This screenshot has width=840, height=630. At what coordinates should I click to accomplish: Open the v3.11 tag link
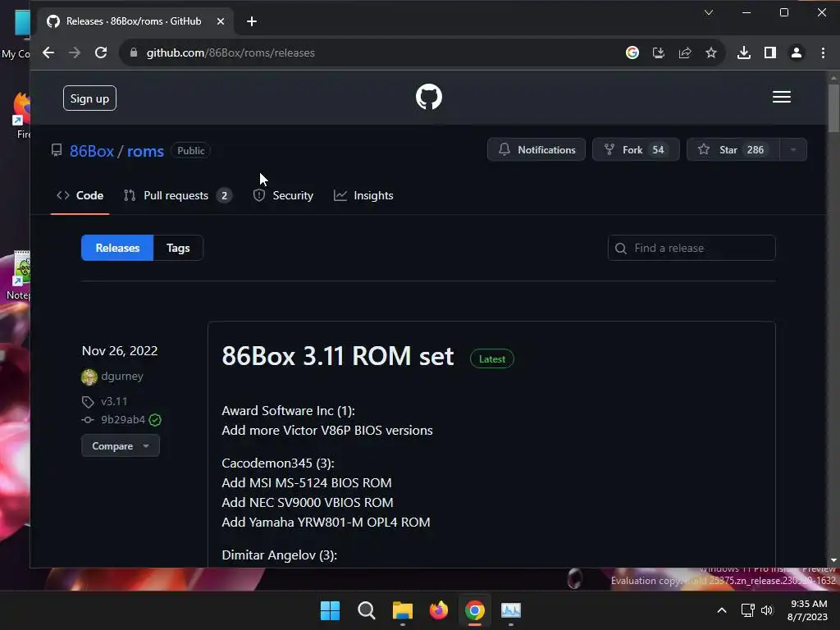114,401
